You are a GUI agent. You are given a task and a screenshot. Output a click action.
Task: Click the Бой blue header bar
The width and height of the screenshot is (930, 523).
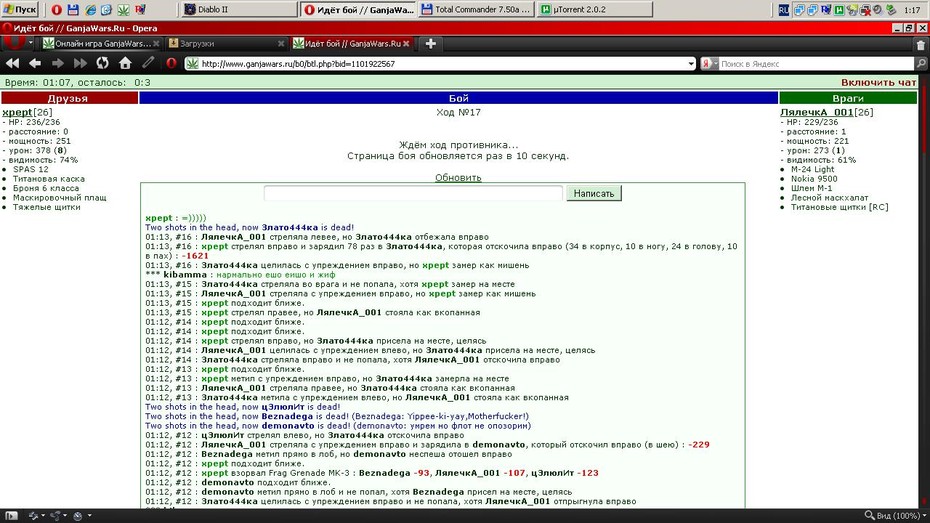pos(458,98)
